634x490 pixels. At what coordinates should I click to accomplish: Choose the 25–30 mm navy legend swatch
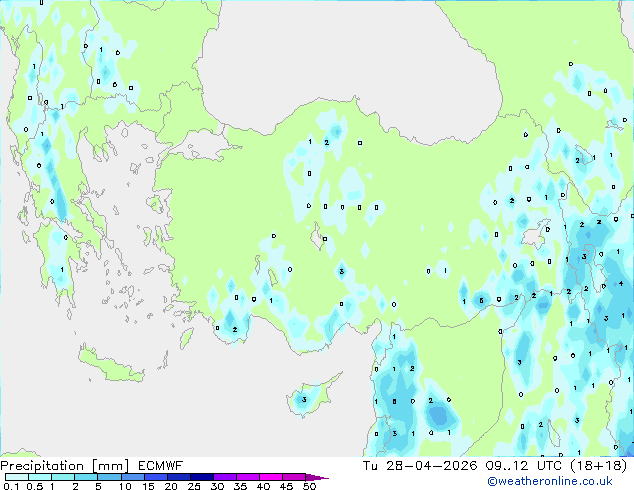[x=201, y=477]
